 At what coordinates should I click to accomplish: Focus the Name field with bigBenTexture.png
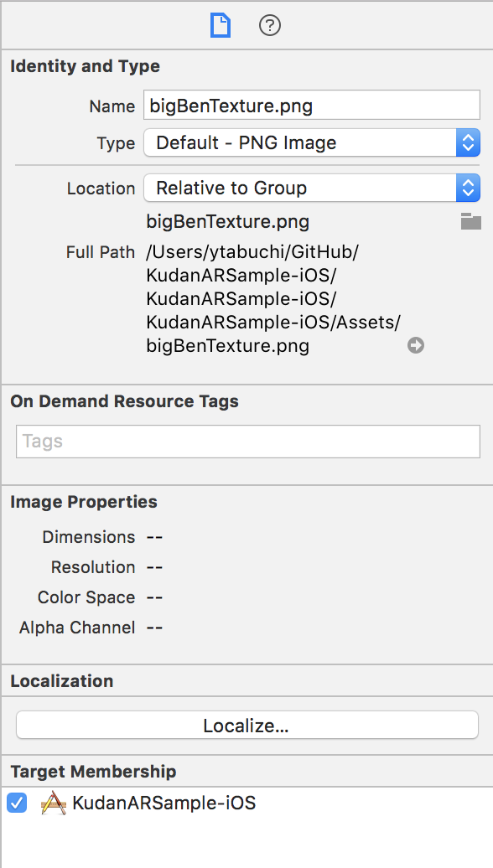(x=312, y=106)
